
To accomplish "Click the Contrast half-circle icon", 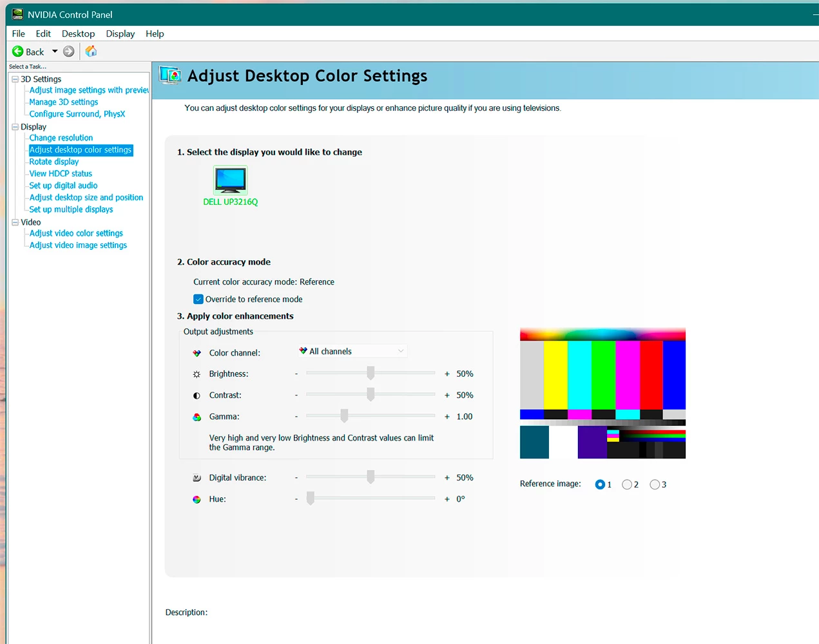I will click(x=197, y=395).
